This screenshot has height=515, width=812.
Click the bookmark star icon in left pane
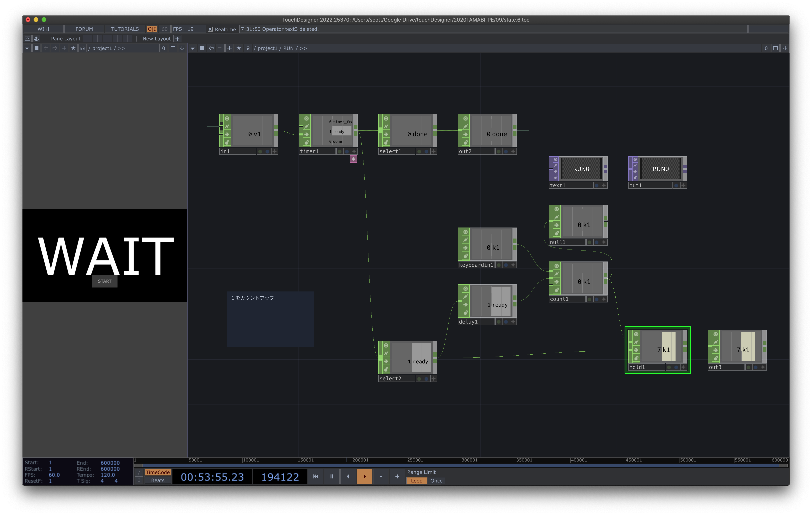(73, 48)
